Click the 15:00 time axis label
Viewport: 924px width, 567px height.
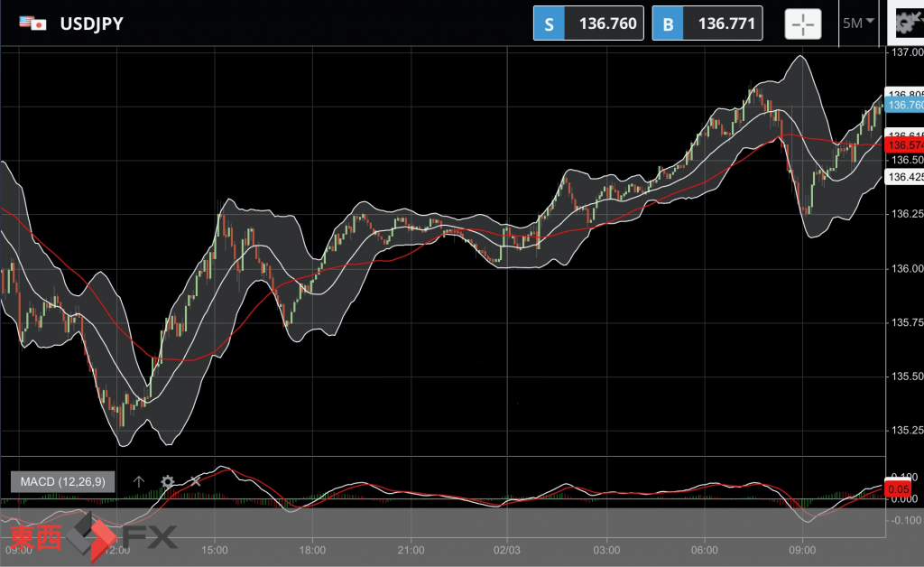[x=215, y=550]
